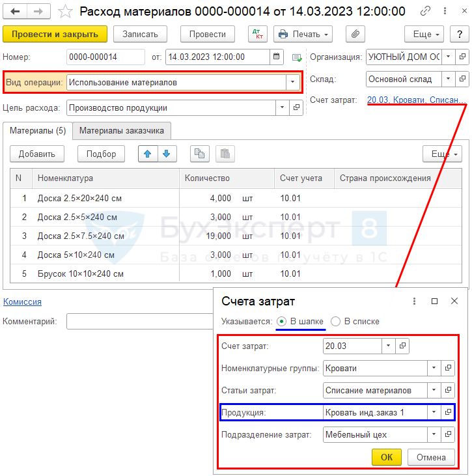Image resolution: width=472 pixels, height=476 pixels.
Task: Open the Еще menu above materials table
Action: (x=442, y=154)
